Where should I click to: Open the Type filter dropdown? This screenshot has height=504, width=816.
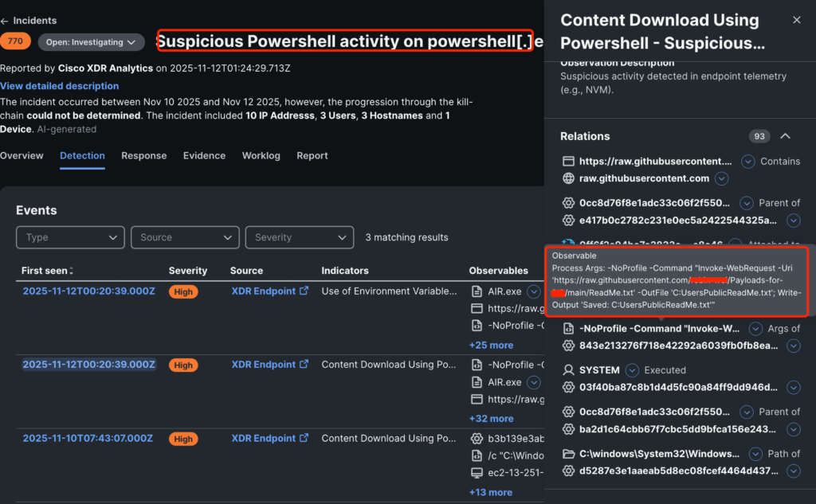(70, 237)
